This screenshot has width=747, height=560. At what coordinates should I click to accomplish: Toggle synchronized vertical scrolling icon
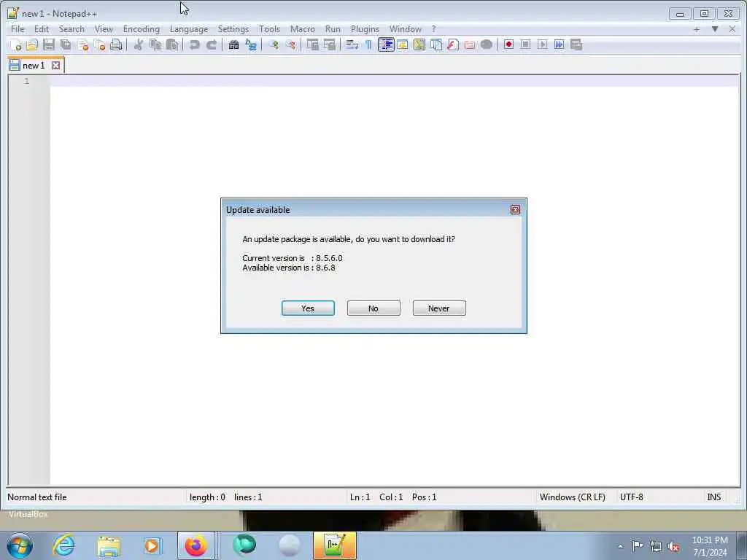312,44
